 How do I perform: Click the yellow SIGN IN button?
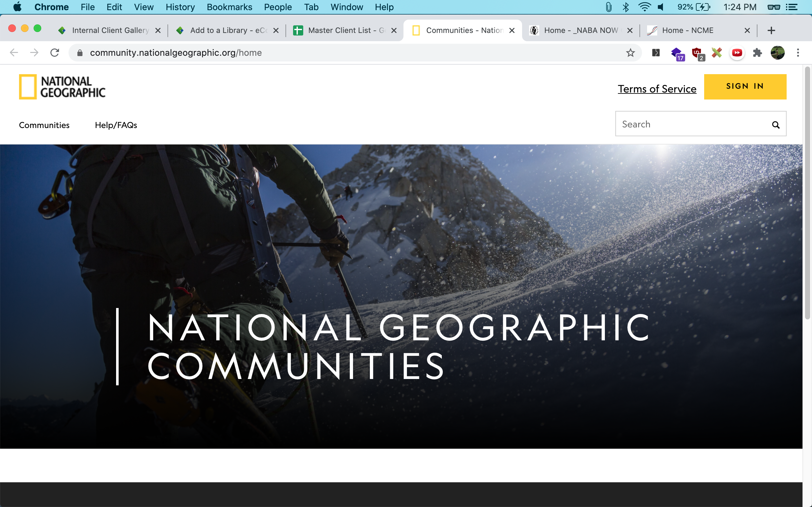point(745,87)
